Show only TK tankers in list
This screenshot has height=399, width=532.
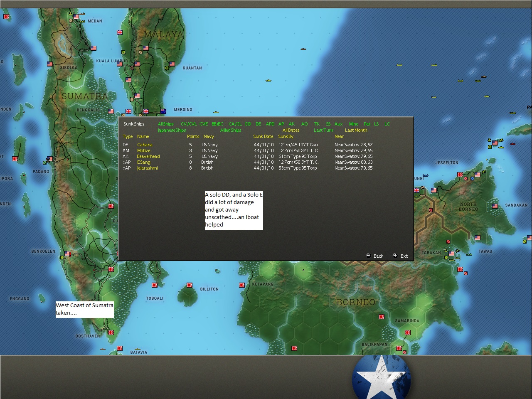317,124
